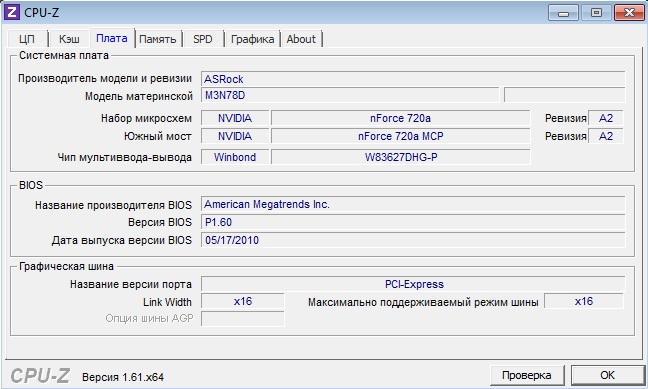648x389 pixels.
Task: Switch to the ЦП tab
Action: pos(27,39)
